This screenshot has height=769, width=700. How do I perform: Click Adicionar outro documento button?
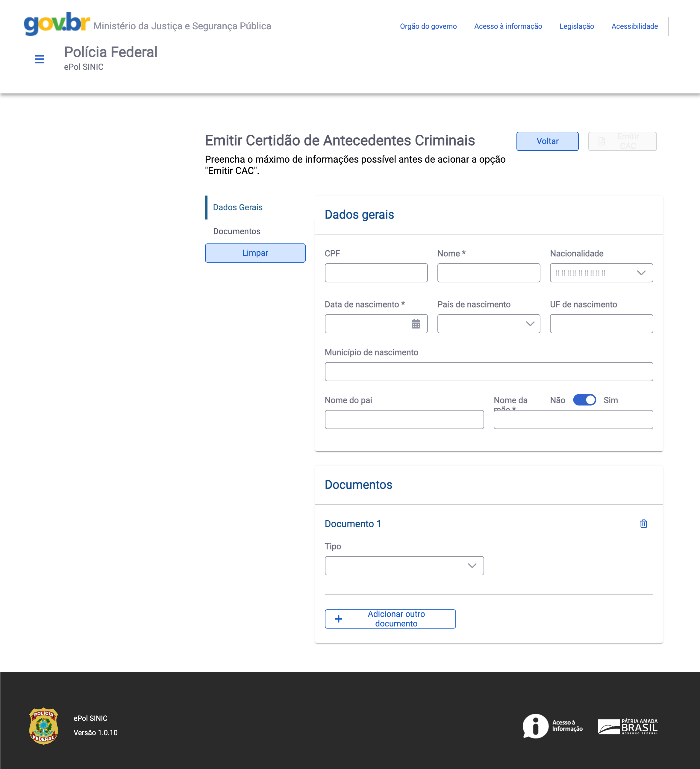point(390,619)
